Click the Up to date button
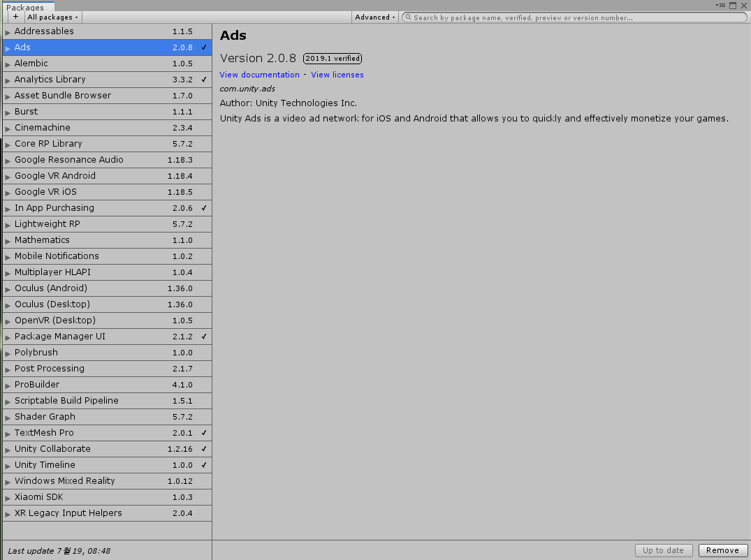 click(664, 550)
